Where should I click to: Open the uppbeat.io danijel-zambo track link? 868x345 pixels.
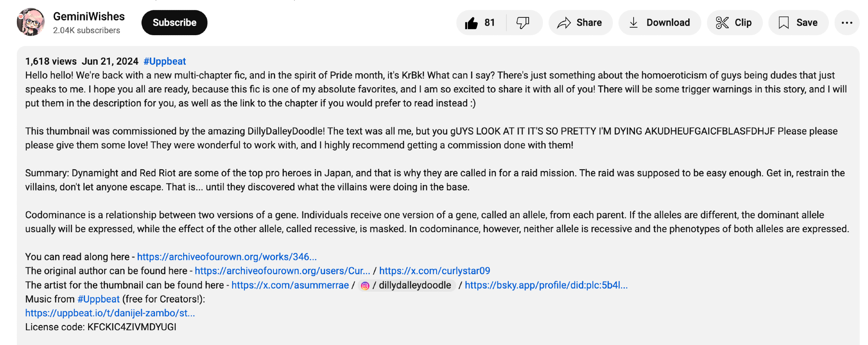tap(110, 313)
